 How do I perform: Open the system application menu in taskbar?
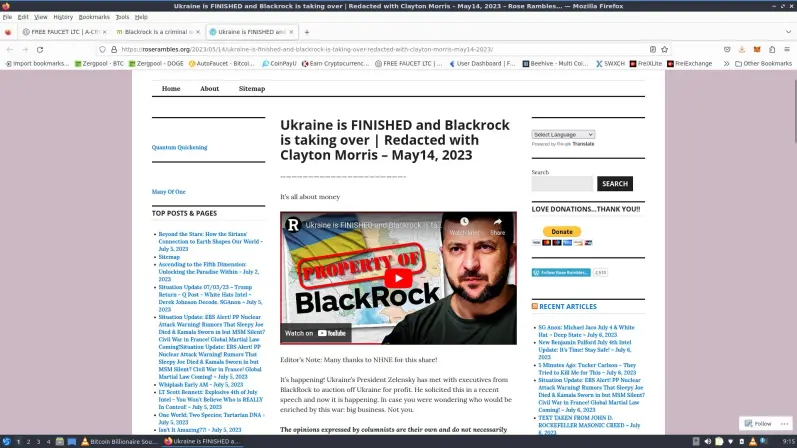(6, 441)
